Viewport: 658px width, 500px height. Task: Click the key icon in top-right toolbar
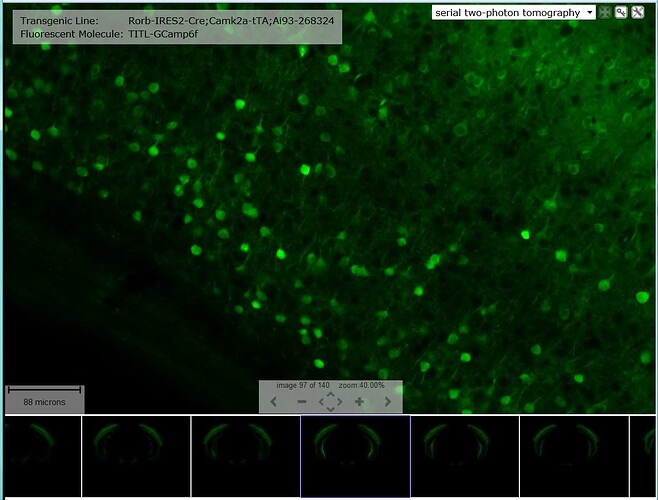621,13
